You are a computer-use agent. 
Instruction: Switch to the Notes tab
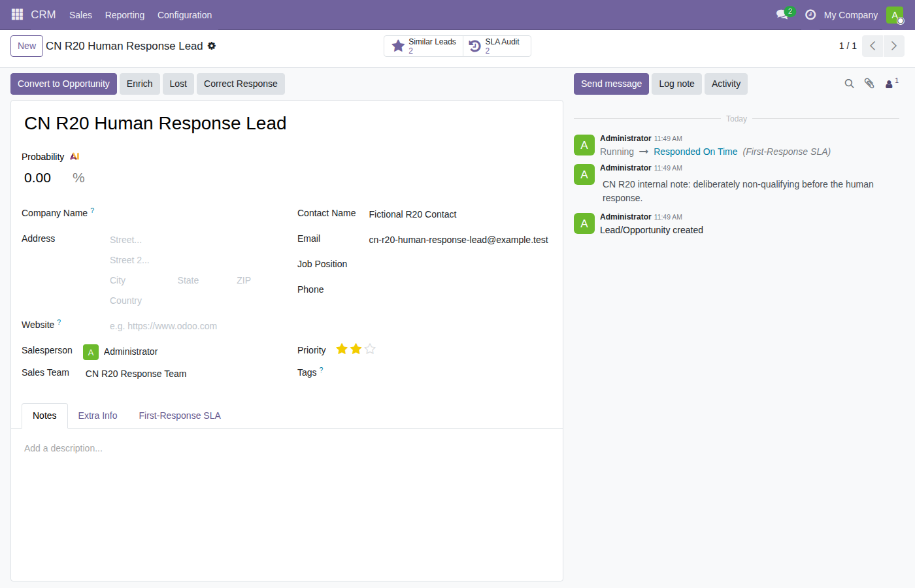tap(44, 416)
